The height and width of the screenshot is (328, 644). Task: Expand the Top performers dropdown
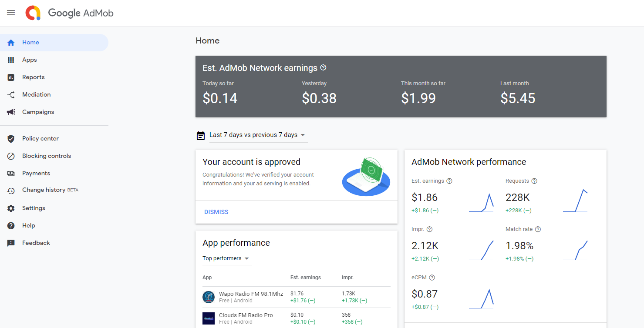pos(226,258)
